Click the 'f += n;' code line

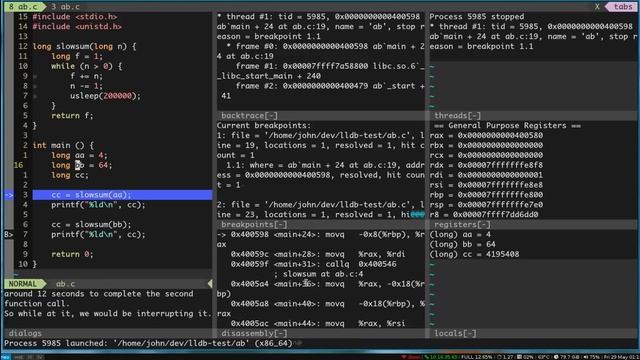point(87,76)
